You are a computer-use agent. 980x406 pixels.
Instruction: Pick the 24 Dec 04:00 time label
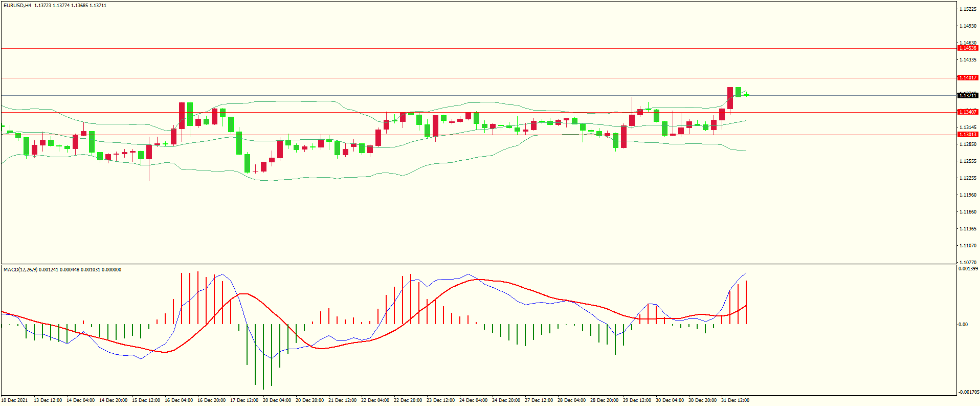click(x=473, y=400)
